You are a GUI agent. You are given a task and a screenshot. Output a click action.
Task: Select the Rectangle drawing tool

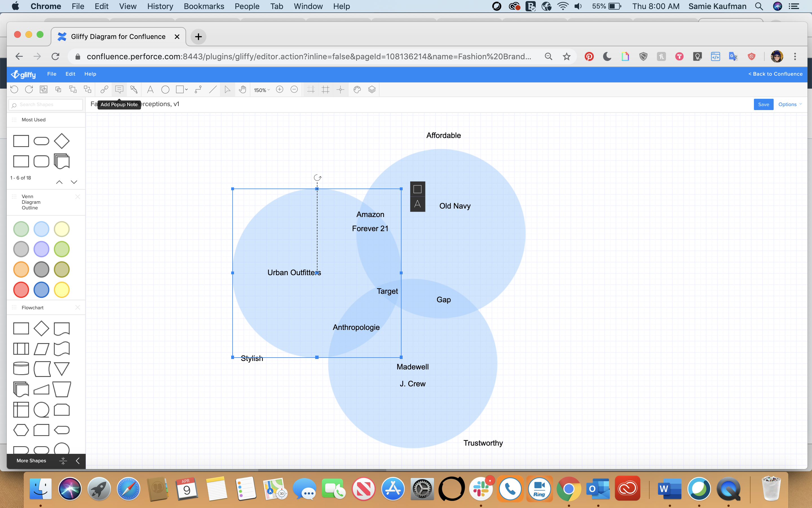coord(180,89)
